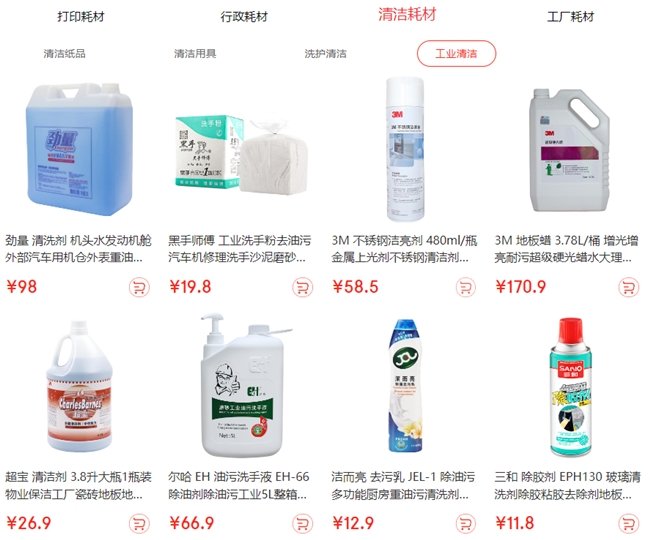Open the 工厂耗材 category tab
Screen dimensions: 650x540
[x=570, y=17]
